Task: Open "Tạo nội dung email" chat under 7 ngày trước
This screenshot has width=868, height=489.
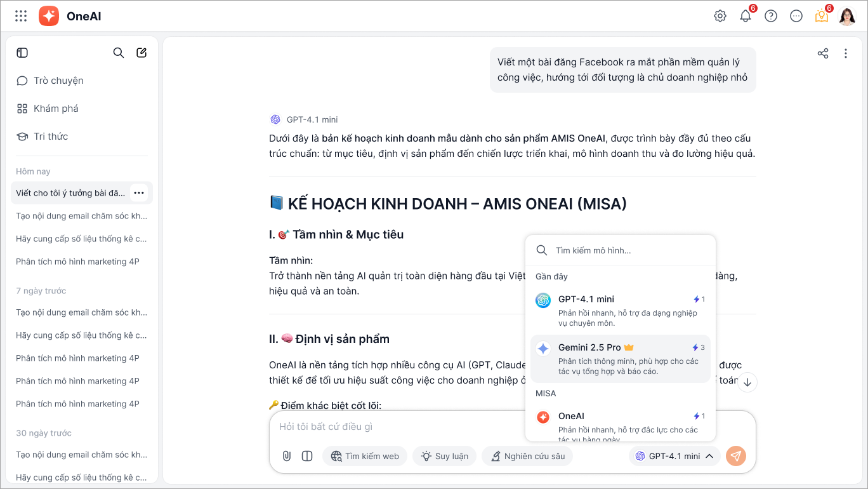Action: (x=82, y=312)
